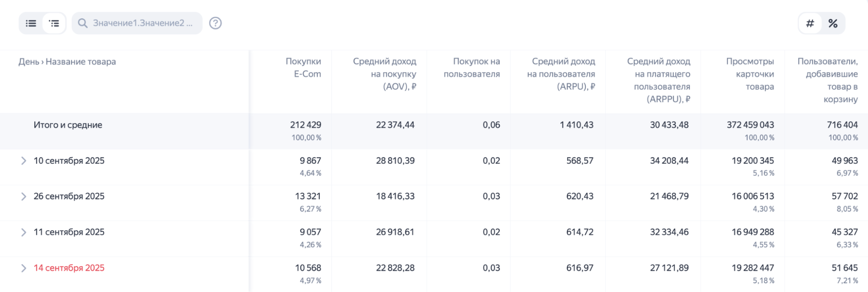Click the search magnifier icon
Viewport: 868px width, 292px height.
pos(83,23)
